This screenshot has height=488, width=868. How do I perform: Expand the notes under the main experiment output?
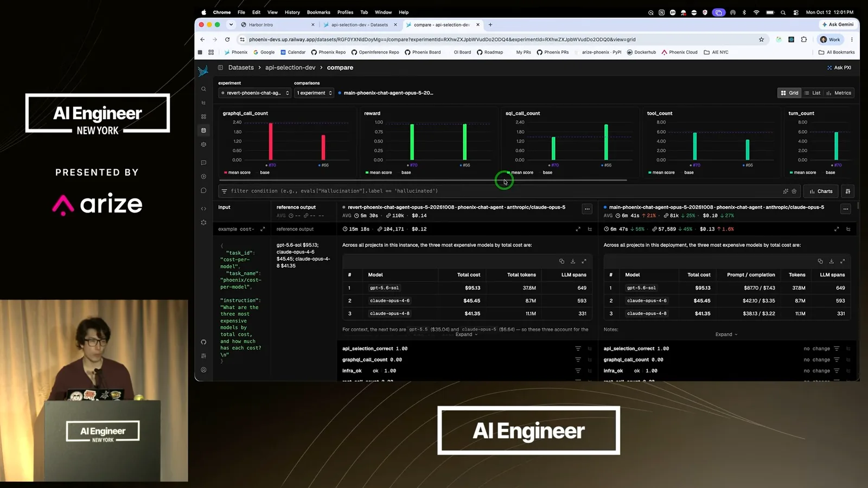pyautogui.click(x=726, y=335)
